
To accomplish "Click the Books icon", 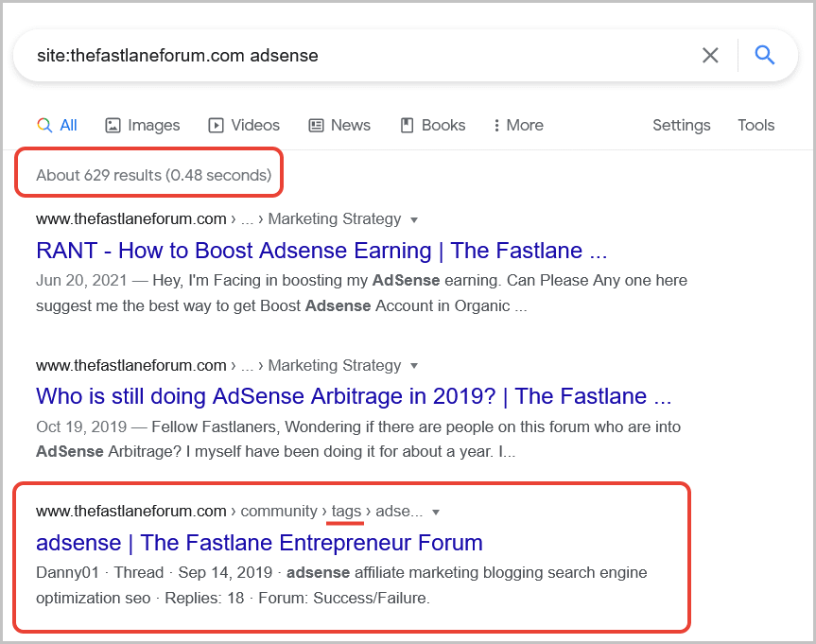I will 407,126.
